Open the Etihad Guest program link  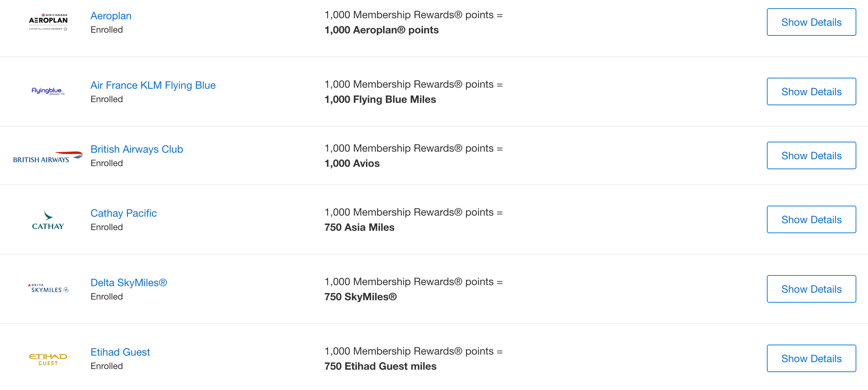[120, 352]
